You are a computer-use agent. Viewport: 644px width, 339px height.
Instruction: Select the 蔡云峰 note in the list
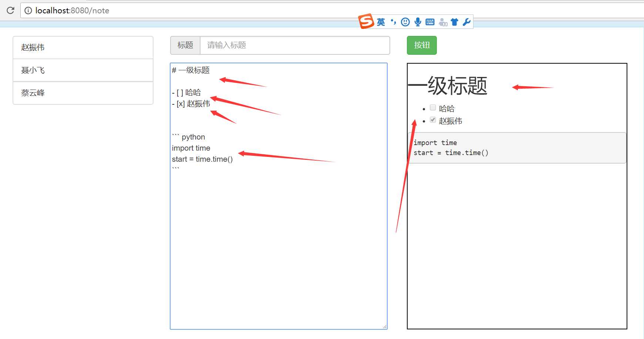coord(83,93)
